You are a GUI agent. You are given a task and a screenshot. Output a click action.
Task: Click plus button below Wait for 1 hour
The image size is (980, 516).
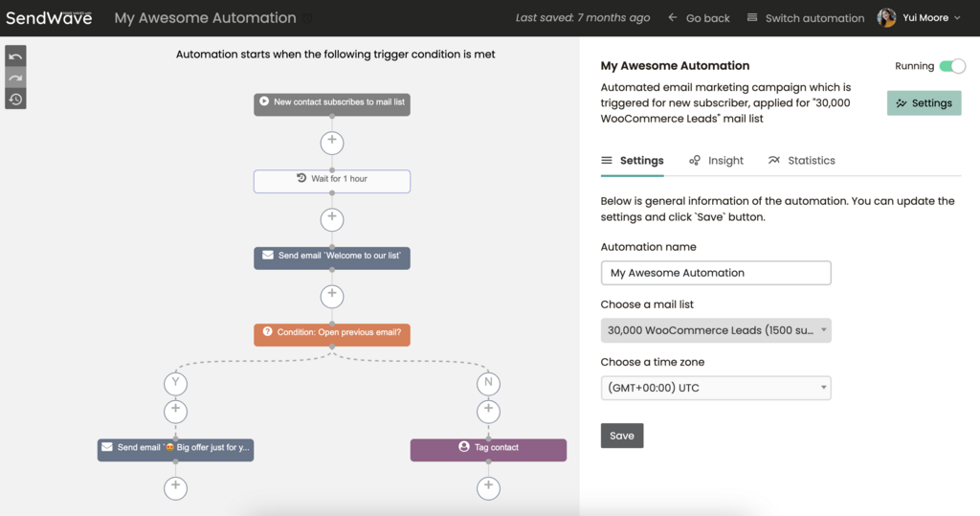click(x=332, y=219)
